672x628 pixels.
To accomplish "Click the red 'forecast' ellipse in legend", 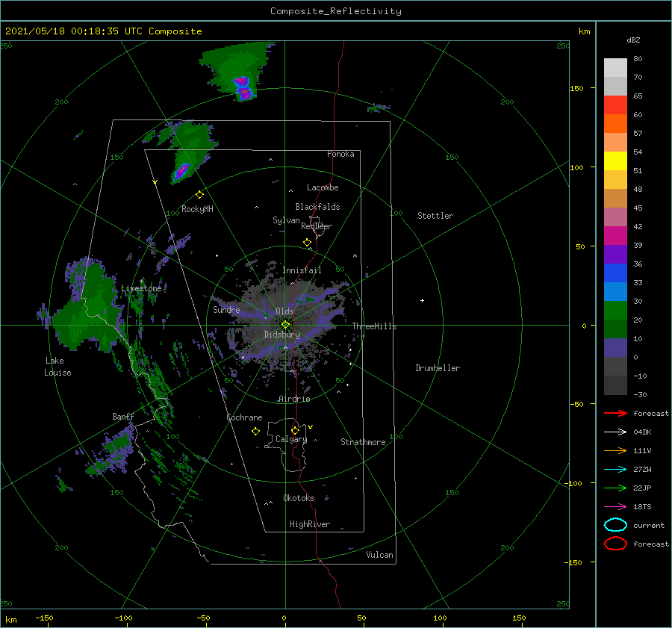I will click(x=615, y=544).
